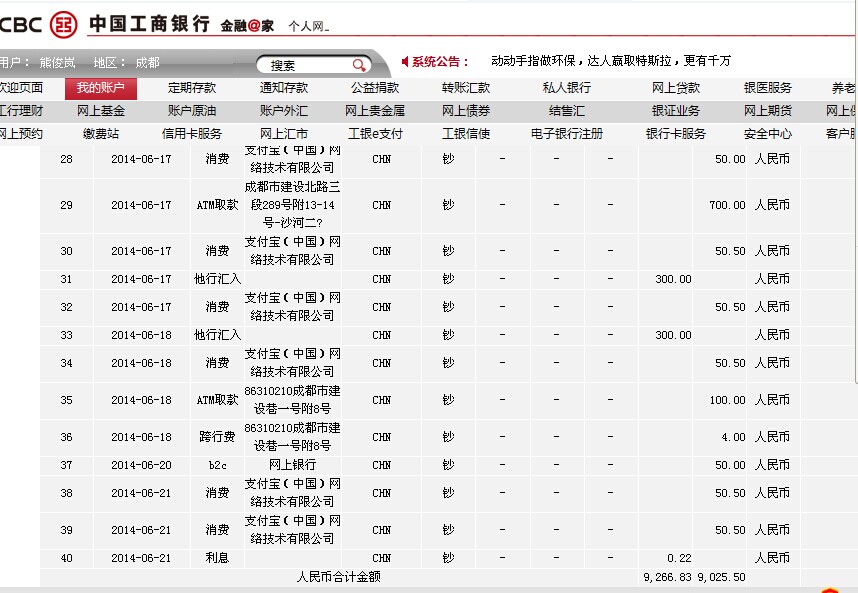Viewport: 858px width, 593px height.
Task: Open 缴费站 menu item
Action: click(x=101, y=134)
